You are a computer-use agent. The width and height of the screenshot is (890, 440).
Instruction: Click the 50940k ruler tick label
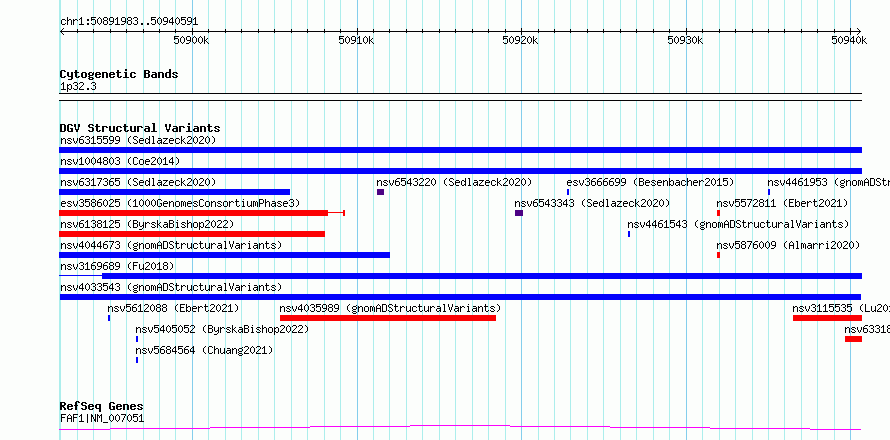[x=850, y=40]
